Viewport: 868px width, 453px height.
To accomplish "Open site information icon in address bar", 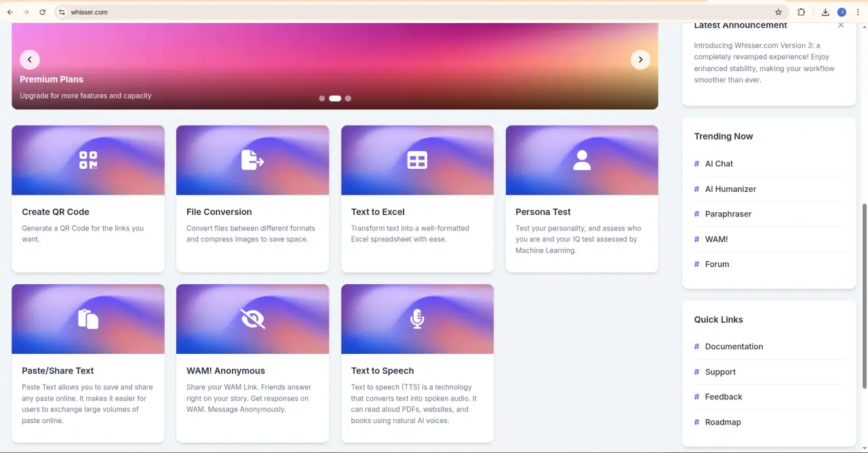I will [62, 12].
